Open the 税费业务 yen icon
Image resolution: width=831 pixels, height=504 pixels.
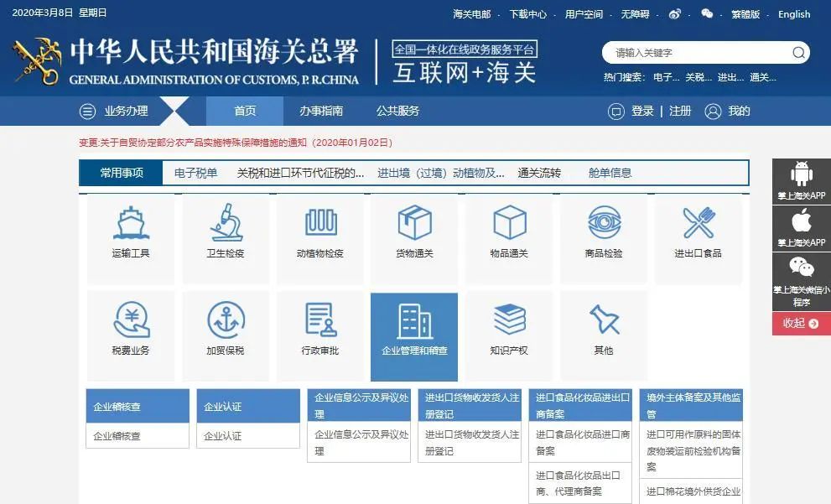132,320
